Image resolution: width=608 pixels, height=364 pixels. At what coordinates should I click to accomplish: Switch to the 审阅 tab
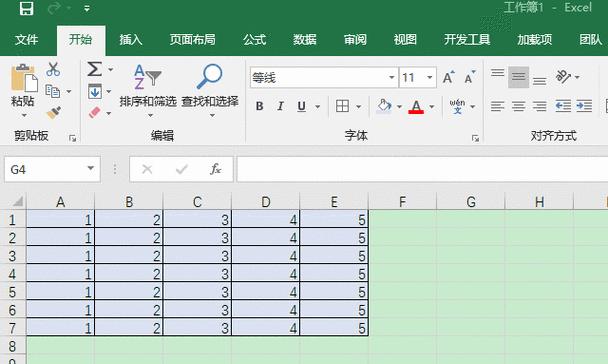(x=355, y=40)
